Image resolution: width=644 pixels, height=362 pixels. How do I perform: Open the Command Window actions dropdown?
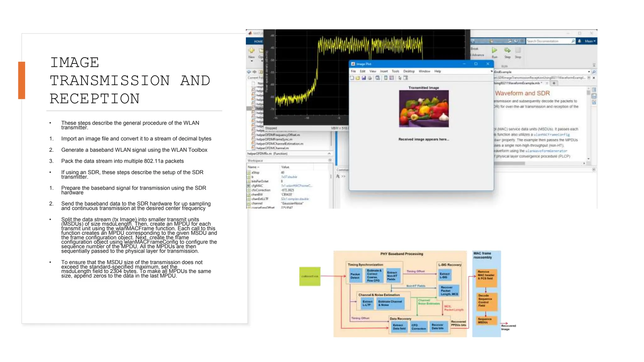pos(594,170)
